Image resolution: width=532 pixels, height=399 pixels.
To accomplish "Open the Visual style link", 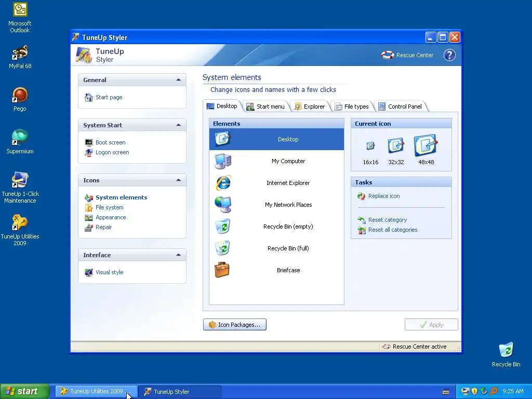I will (x=110, y=272).
